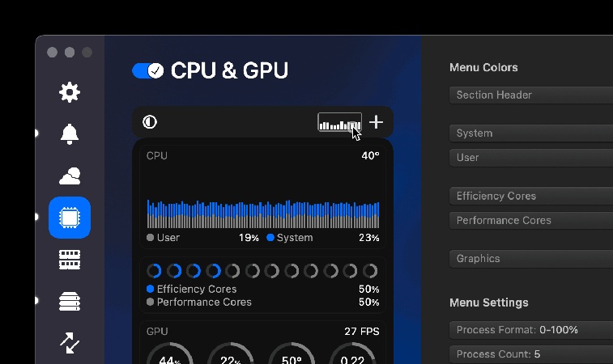Screen dimensions: 613x364
Task: Change the Process Format 0–100% option
Action: pos(530,330)
